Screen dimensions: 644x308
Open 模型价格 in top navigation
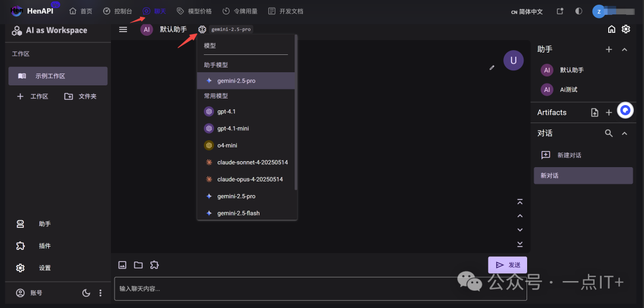(194, 11)
